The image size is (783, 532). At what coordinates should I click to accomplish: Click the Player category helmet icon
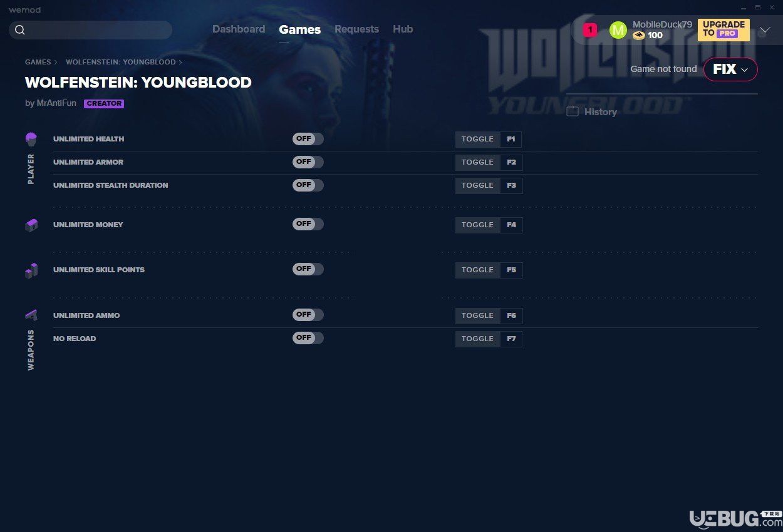(x=31, y=139)
